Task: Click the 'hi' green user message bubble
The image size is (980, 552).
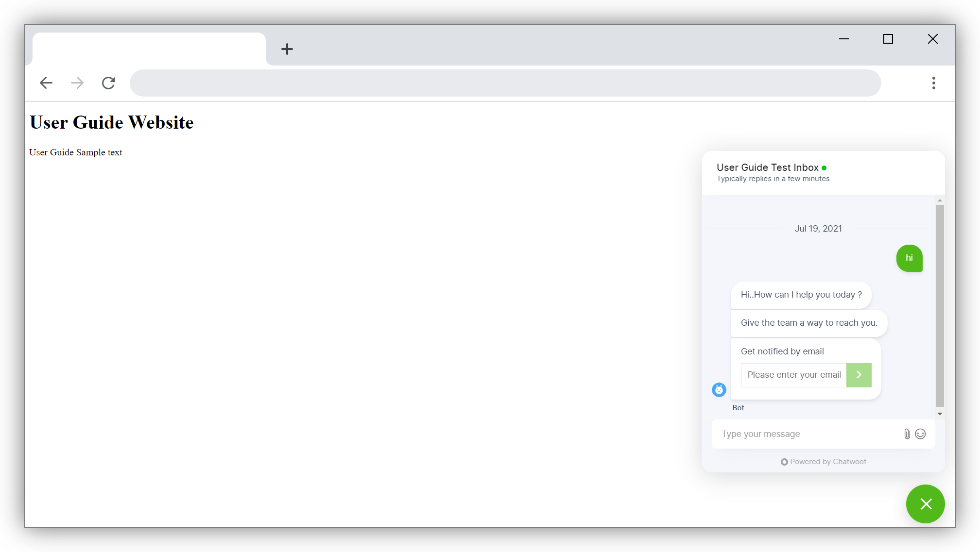Action: pos(910,258)
